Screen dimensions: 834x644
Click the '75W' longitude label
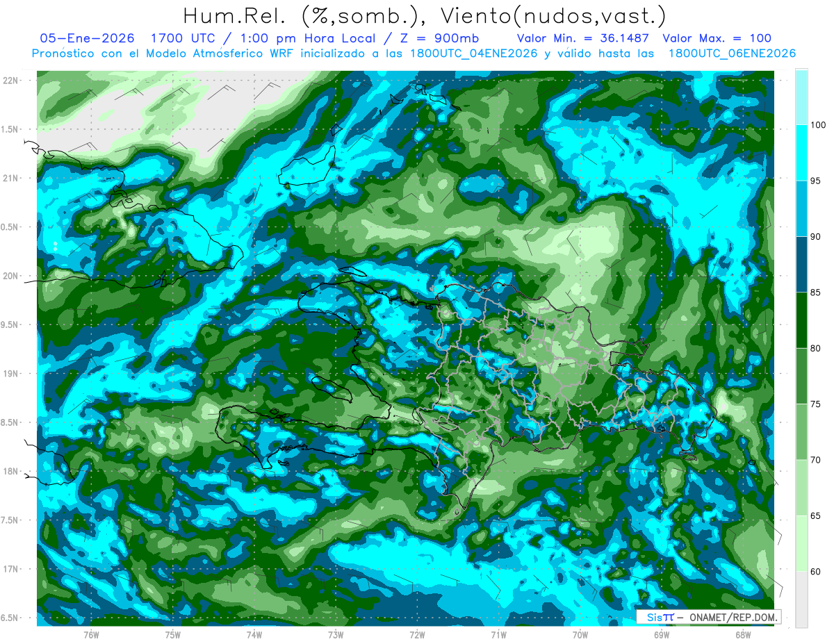(x=173, y=634)
